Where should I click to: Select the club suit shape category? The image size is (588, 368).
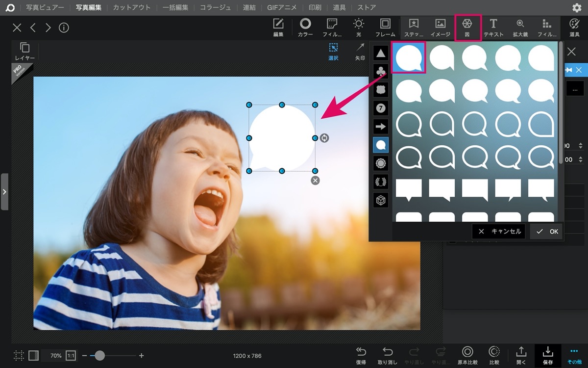(381, 71)
